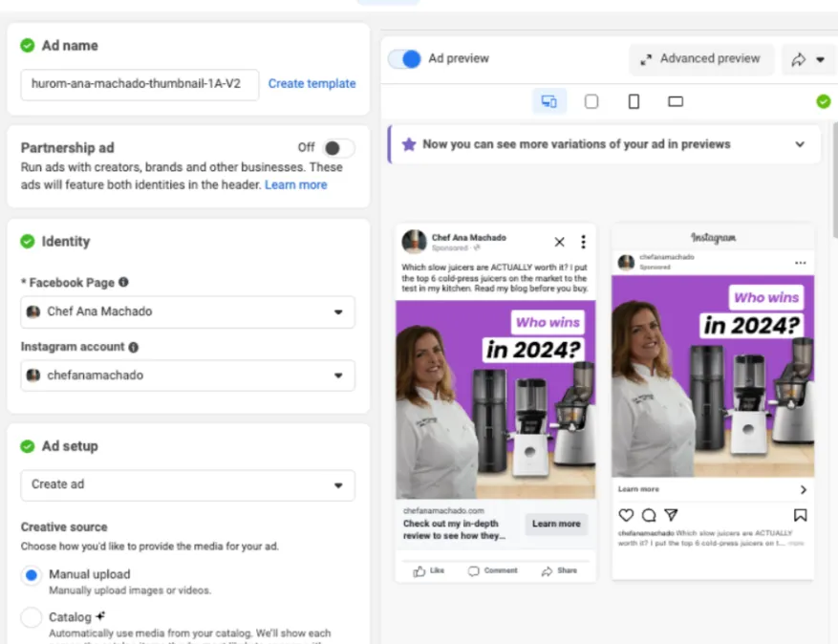Click the 'more' link in Instagram caption
This screenshot has width=838, height=644.
(796, 544)
